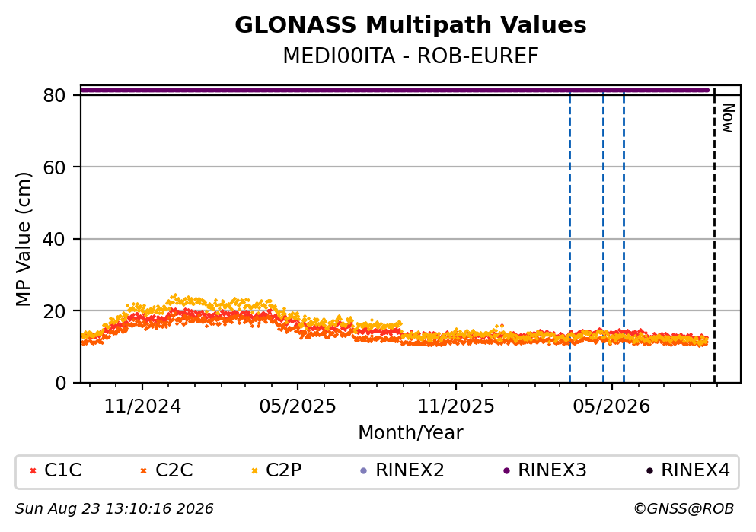Screen dimensions: 756x532
Task: Click the 0 y-axis tick label
Action: (x=60, y=383)
